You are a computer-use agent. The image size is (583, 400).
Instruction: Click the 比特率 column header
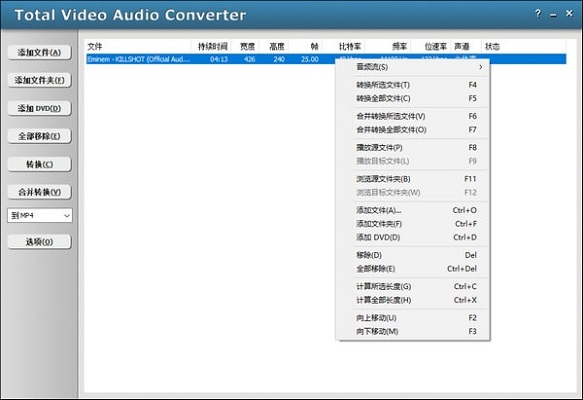(344, 46)
